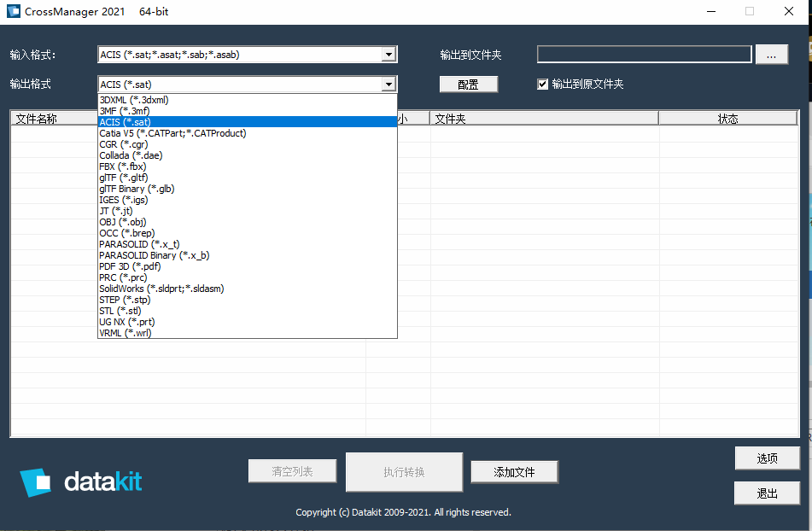The height and width of the screenshot is (531, 812).
Task: Click the input format ACIS combo box
Action: click(x=248, y=55)
